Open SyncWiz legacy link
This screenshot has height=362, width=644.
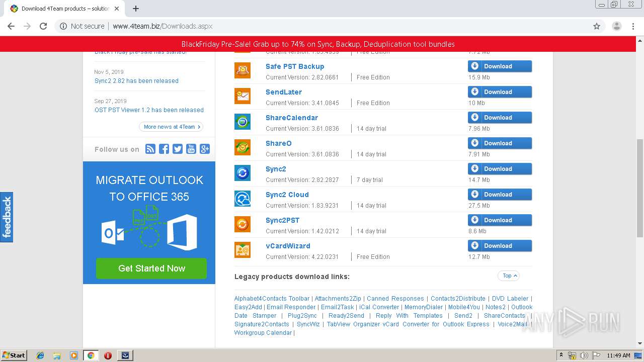click(x=308, y=324)
